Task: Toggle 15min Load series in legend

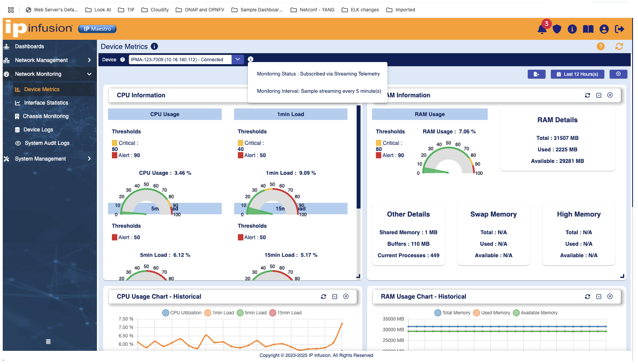Action: (x=285, y=313)
